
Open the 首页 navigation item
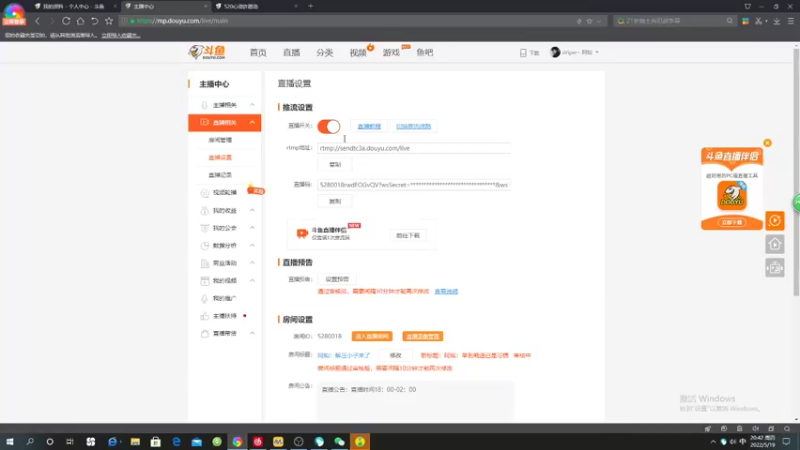tap(258, 53)
